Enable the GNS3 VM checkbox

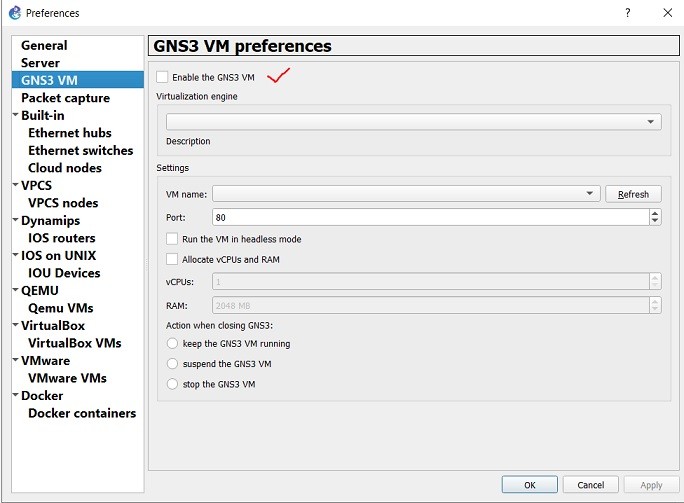(162, 77)
